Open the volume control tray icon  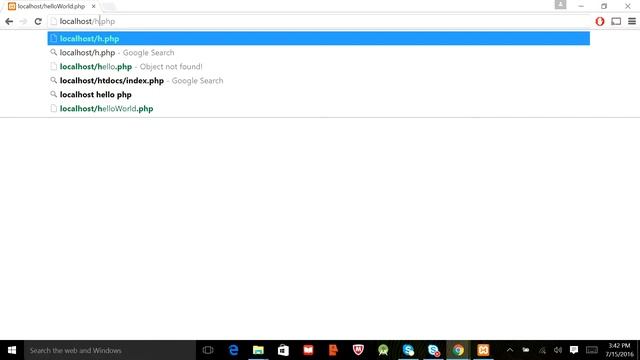pyautogui.click(x=558, y=350)
